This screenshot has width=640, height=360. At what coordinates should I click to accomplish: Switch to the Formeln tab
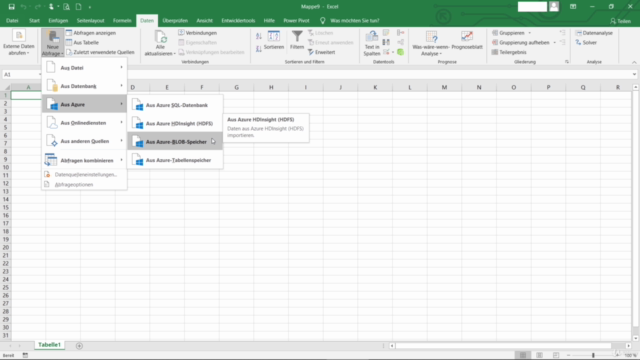coord(122,20)
